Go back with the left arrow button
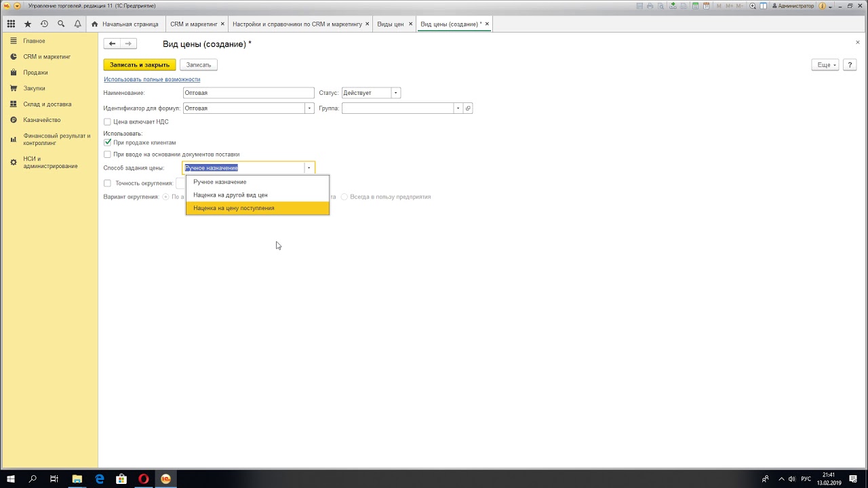The height and width of the screenshot is (488, 868). [x=112, y=43]
